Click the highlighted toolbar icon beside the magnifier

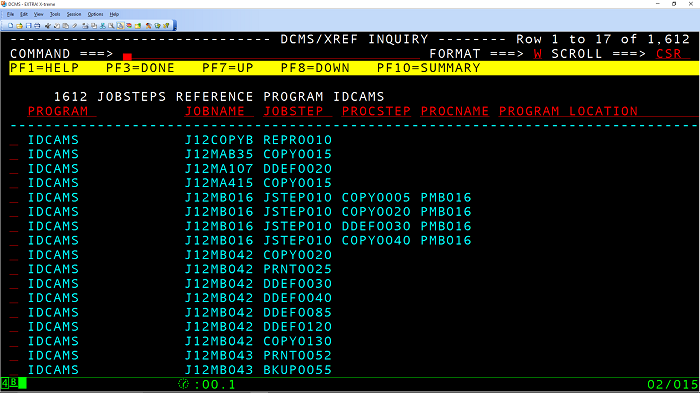120,26
